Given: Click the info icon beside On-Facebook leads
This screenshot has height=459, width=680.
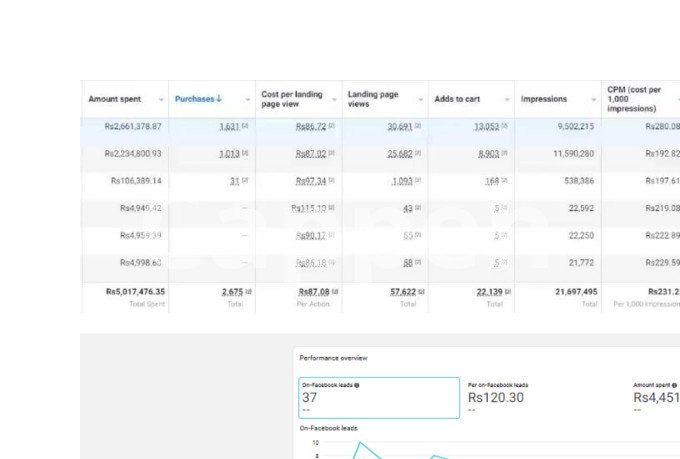Looking at the screenshot, I should [357, 384].
